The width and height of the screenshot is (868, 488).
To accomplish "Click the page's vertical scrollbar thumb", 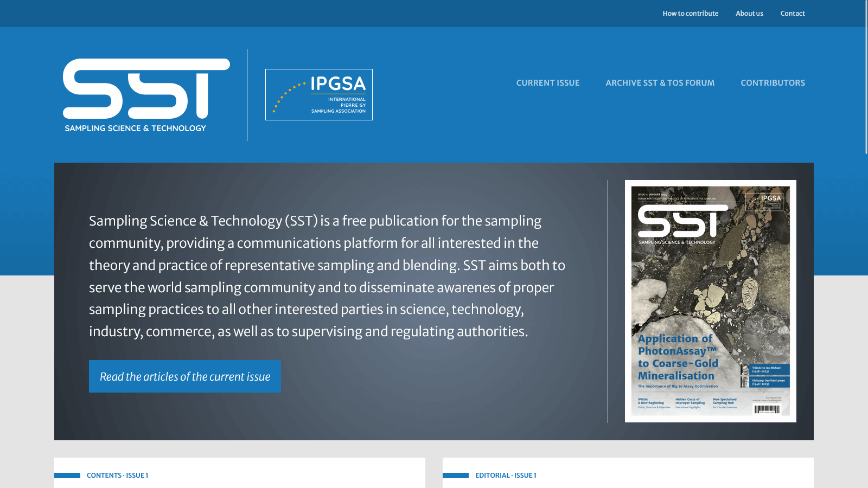I will (865, 76).
